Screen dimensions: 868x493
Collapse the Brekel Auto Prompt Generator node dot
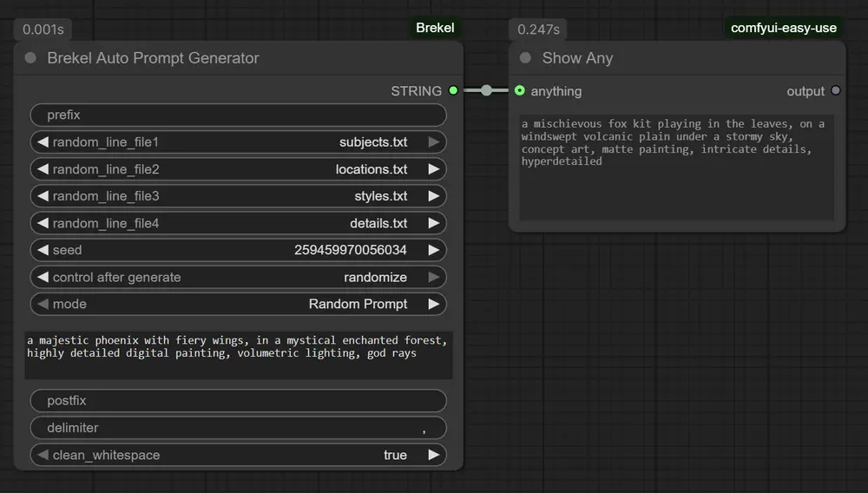coord(30,58)
